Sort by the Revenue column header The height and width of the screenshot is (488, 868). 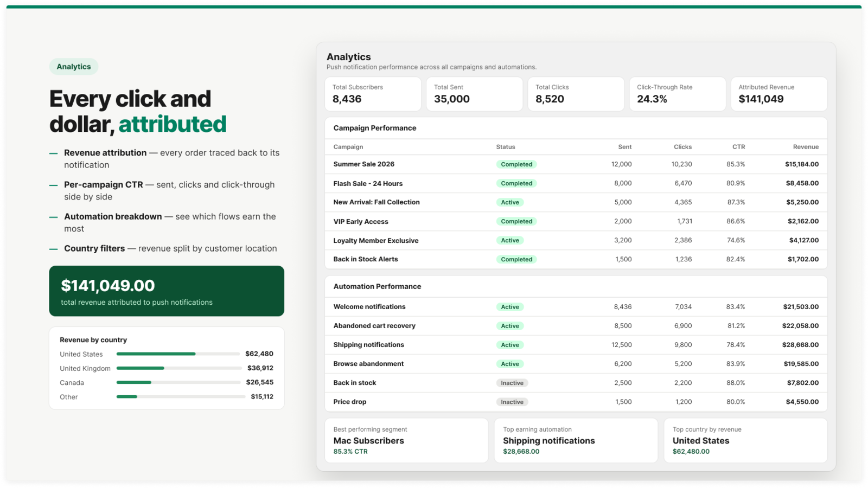click(806, 147)
